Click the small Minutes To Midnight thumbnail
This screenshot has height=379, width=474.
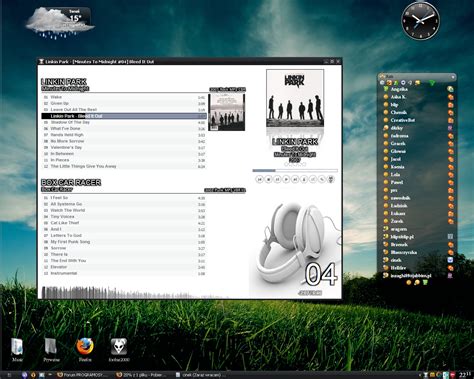coord(227,112)
